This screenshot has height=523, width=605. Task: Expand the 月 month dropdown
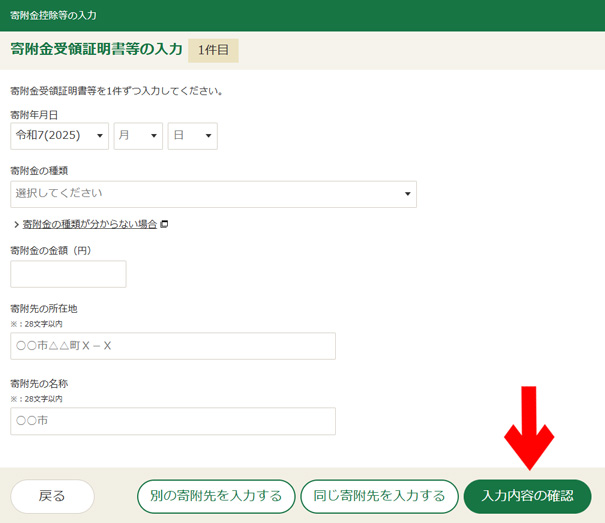(x=138, y=136)
